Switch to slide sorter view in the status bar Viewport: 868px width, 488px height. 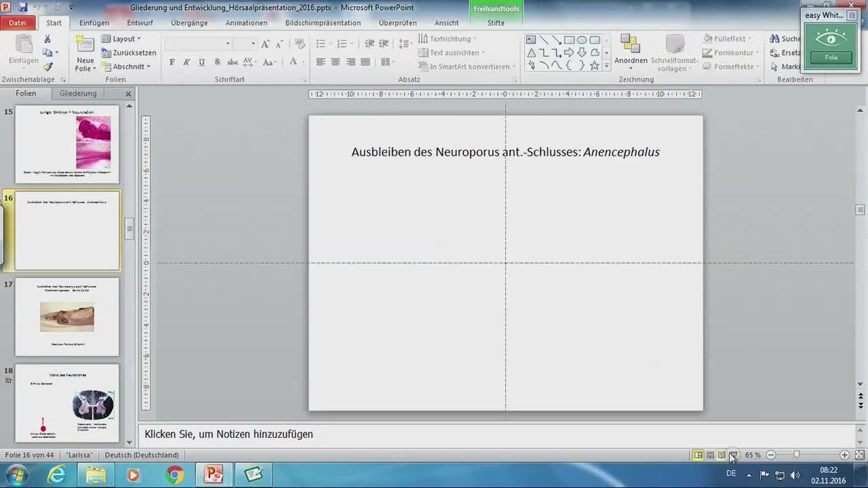[709, 455]
